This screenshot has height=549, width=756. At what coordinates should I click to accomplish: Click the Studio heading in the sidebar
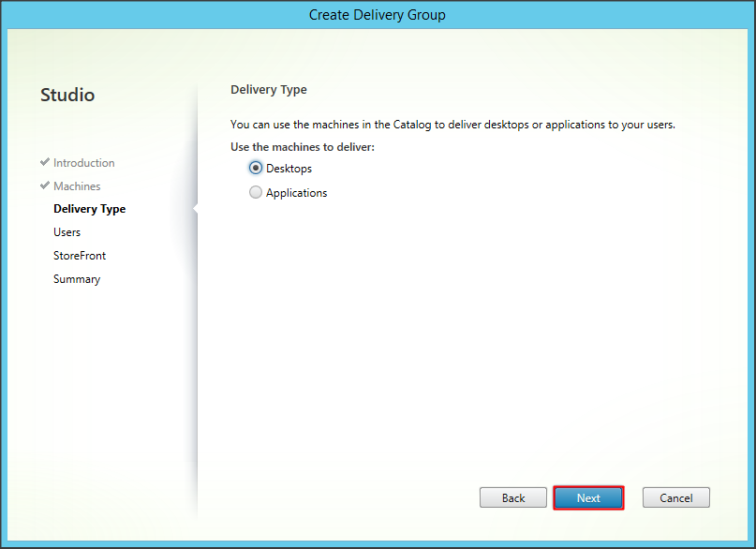click(67, 95)
